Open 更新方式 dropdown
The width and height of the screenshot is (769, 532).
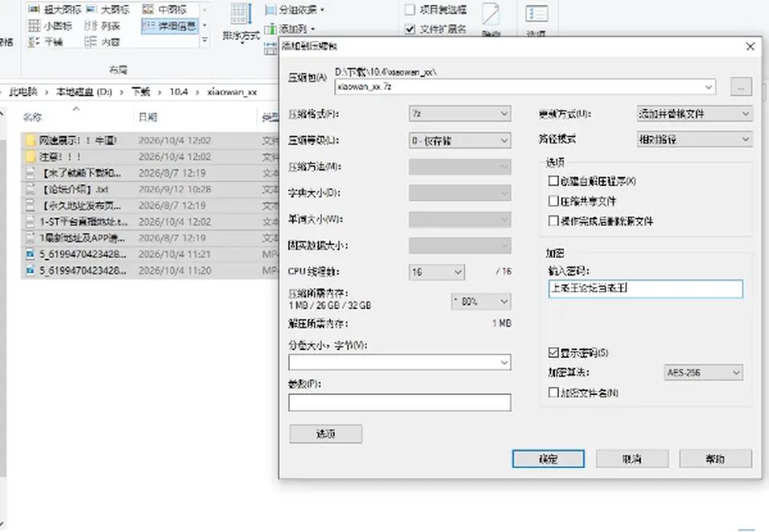[x=694, y=114]
